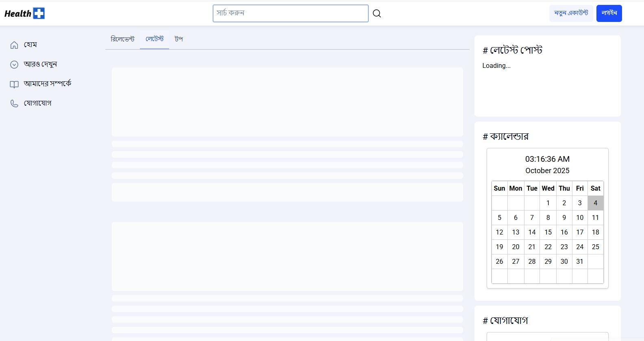Switch to the টপ tab
644x341 pixels.
tap(179, 39)
